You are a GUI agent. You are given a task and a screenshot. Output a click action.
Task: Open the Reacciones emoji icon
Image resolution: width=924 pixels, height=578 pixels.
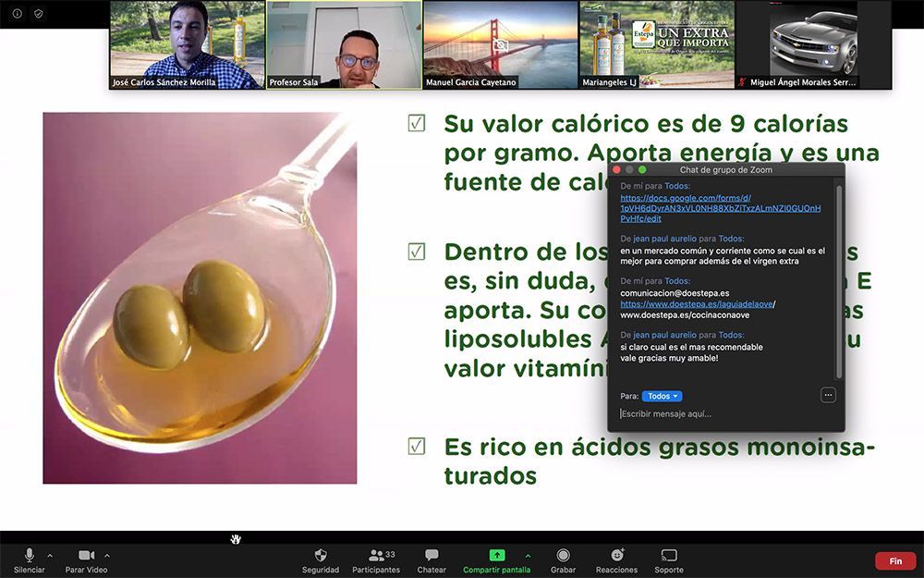616,555
